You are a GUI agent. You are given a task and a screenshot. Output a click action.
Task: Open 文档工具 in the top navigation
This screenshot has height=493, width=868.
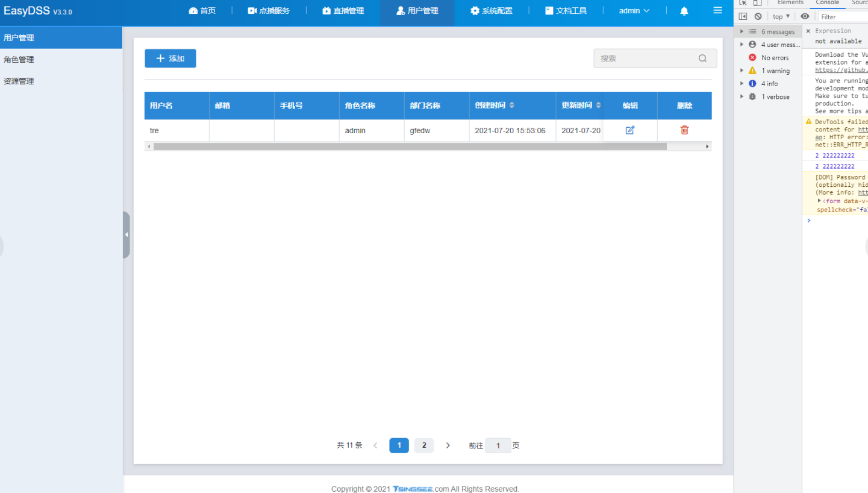click(x=566, y=11)
